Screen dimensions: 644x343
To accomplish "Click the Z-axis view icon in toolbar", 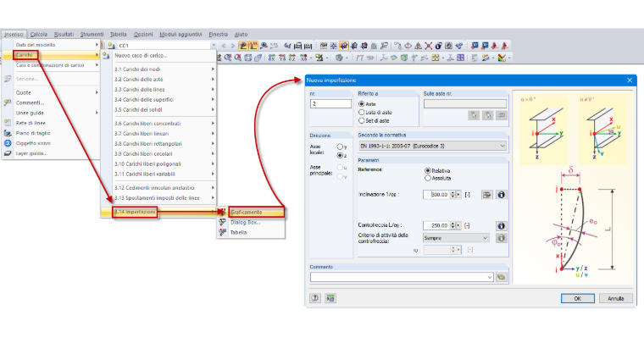I will point(292,58).
